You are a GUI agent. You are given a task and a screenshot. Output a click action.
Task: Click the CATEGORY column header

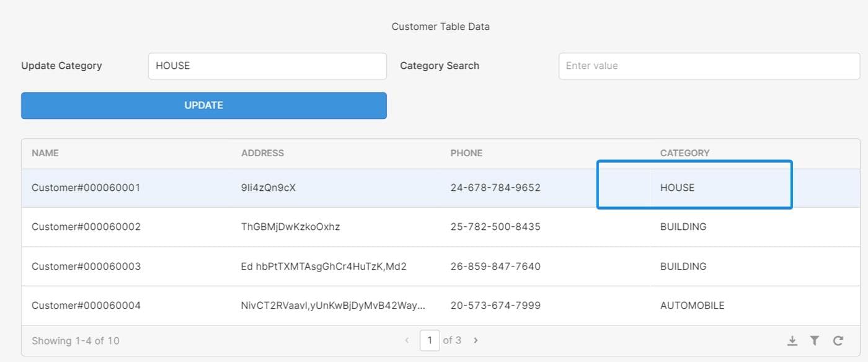point(684,153)
